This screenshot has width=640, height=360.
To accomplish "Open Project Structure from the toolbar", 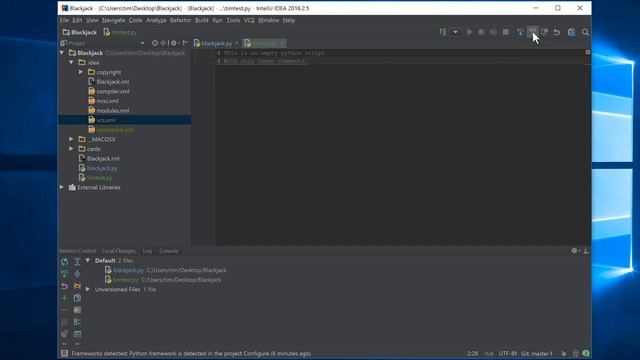I will [571, 32].
